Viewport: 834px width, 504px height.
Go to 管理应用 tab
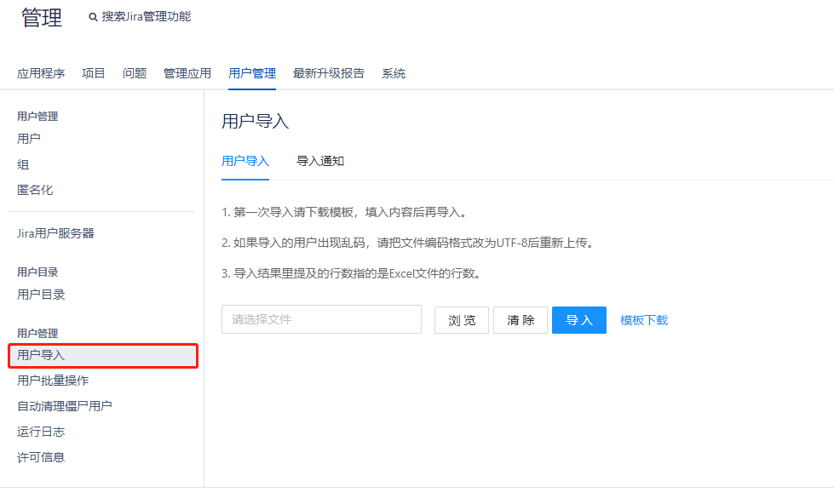[x=187, y=73]
